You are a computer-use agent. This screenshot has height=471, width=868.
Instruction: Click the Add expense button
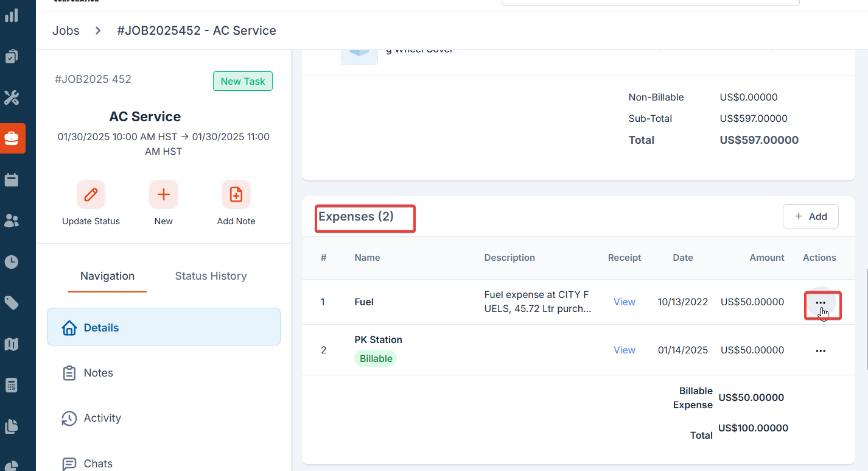tap(810, 216)
